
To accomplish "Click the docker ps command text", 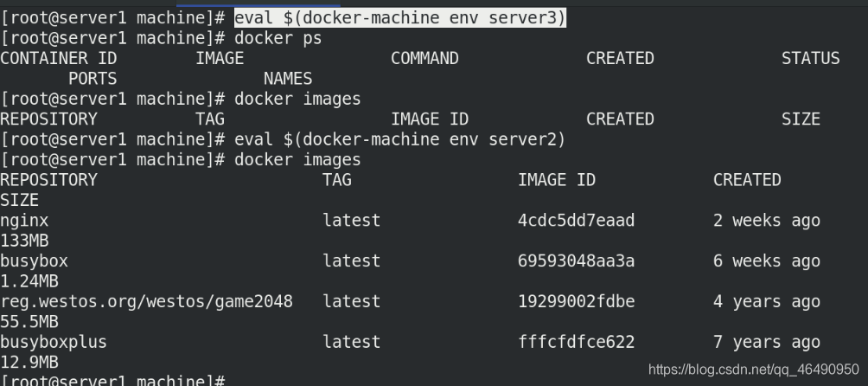I will point(278,39).
